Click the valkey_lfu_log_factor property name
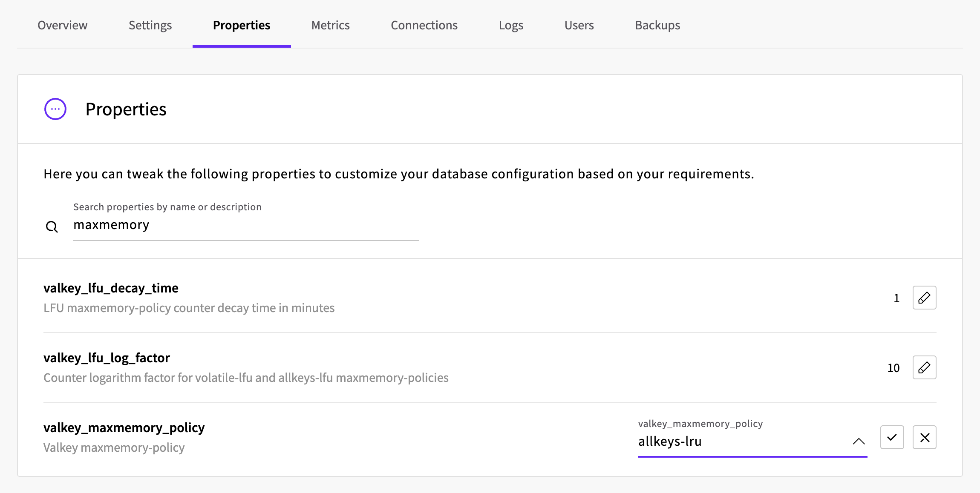This screenshot has height=493, width=980. [x=107, y=358]
